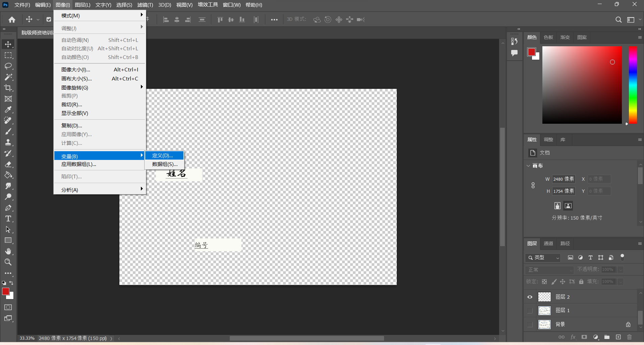Click the canvas width W input field
Viewport: 644px width, 345px height.
click(x=563, y=179)
